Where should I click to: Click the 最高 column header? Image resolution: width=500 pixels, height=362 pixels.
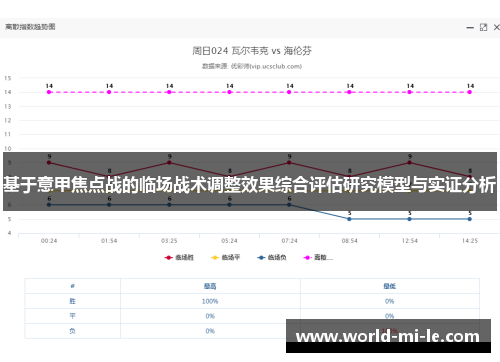[210, 286]
